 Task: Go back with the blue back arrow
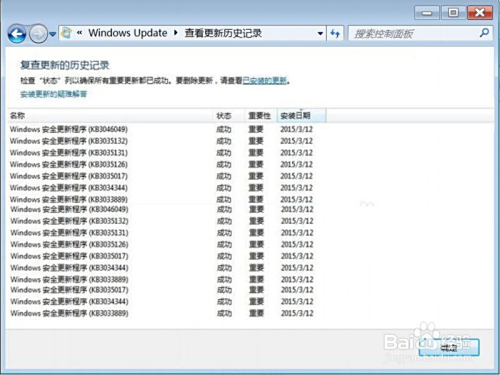coord(17,34)
